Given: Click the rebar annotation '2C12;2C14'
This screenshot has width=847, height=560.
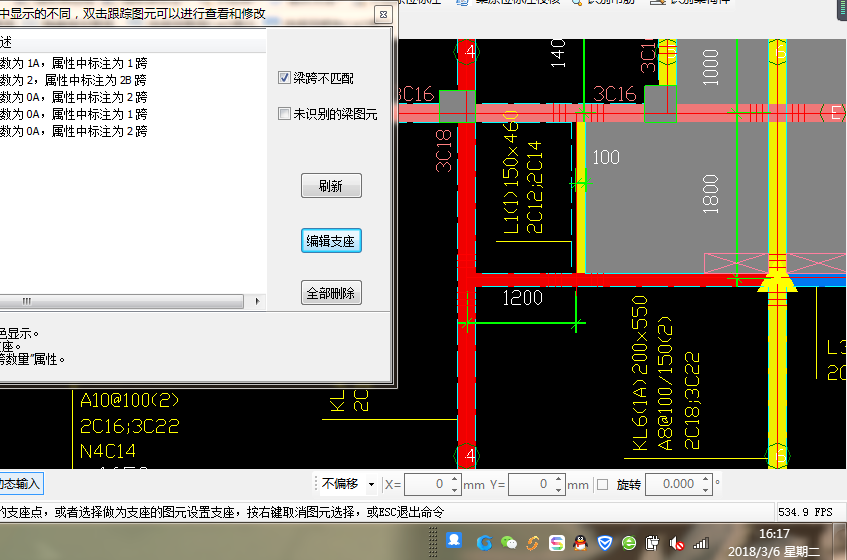Looking at the screenshot, I should 534,187.
